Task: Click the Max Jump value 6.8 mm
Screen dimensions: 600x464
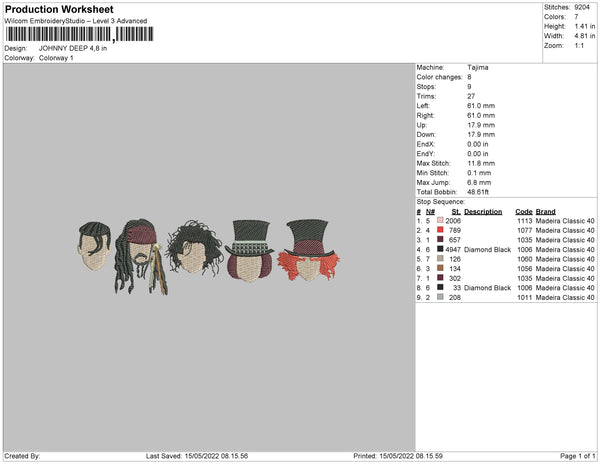Action: [x=479, y=182]
